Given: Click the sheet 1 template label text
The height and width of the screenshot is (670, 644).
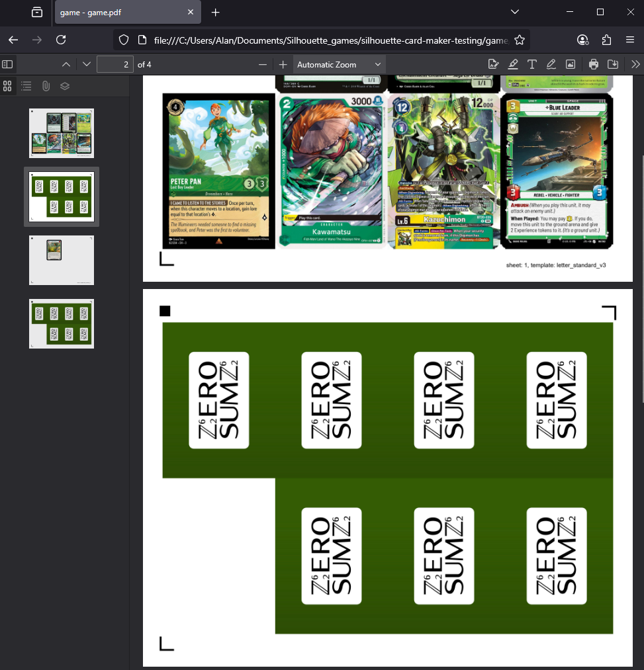Looking at the screenshot, I should click(556, 265).
